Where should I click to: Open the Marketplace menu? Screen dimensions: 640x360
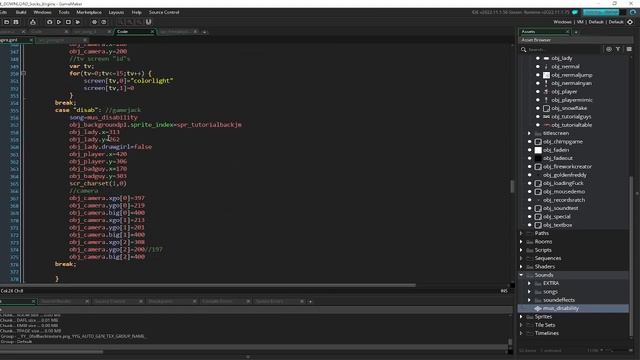point(89,12)
